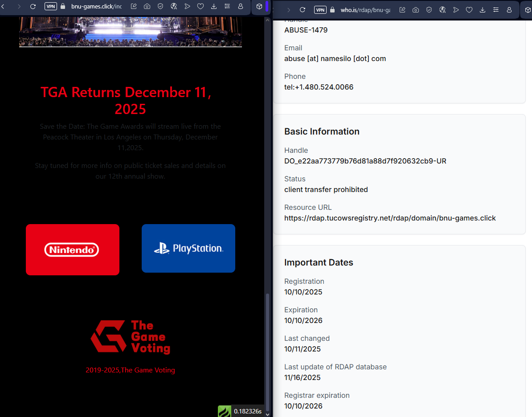The image size is (532, 417).
Task: Open downloads icon in bnu-games.click window
Action: pos(214,7)
